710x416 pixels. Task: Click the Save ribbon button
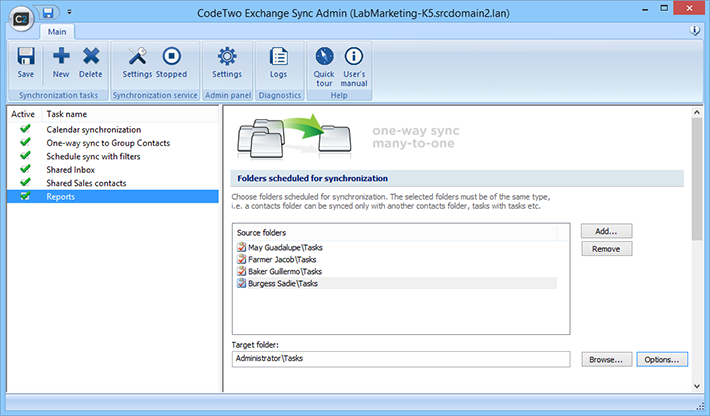click(26, 63)
